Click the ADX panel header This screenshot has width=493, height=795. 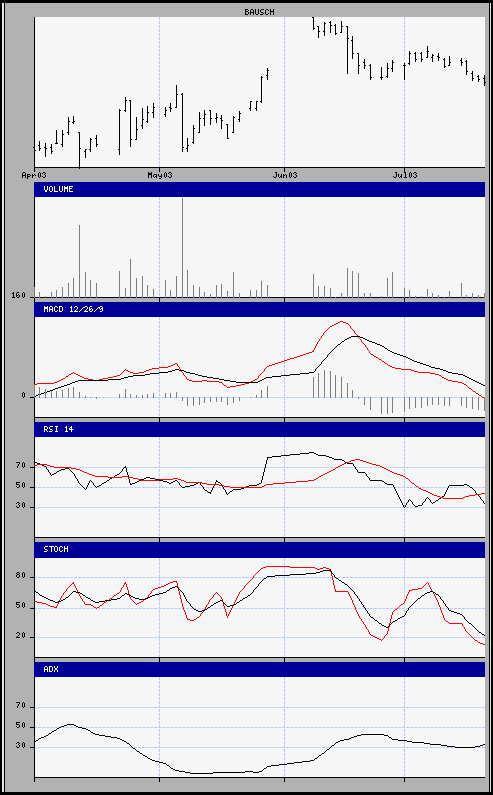click(x=260, y=669)
